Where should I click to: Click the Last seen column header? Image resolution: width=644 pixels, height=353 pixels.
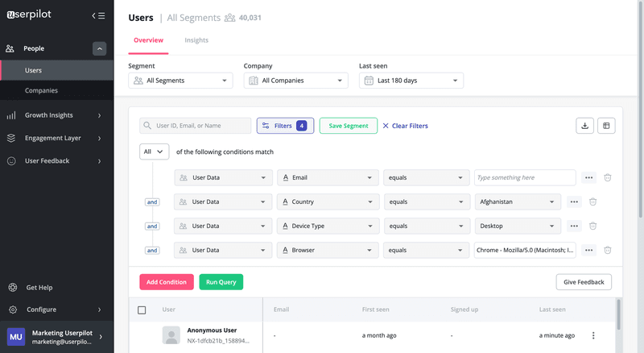coord(552,309)
